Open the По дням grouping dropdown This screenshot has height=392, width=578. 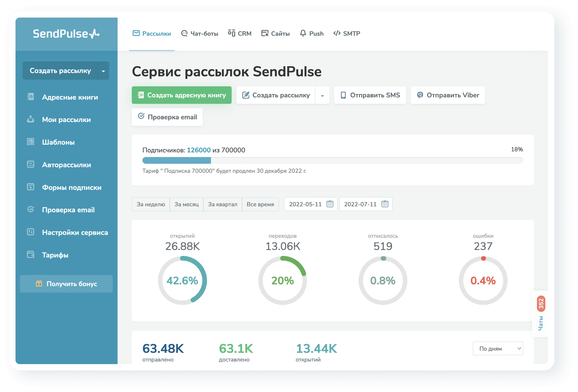pyautogui.click(x=498, y=349)
